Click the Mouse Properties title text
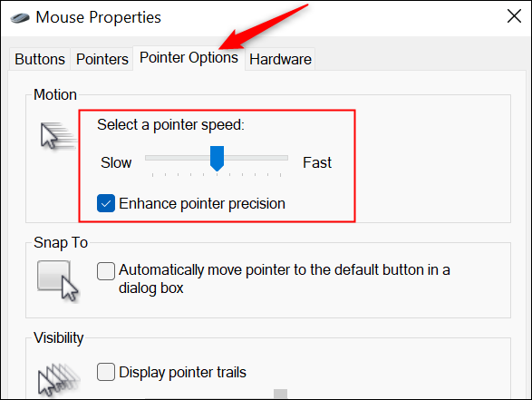Viewport: 532px width, 400px height. [x=99, y=17]
